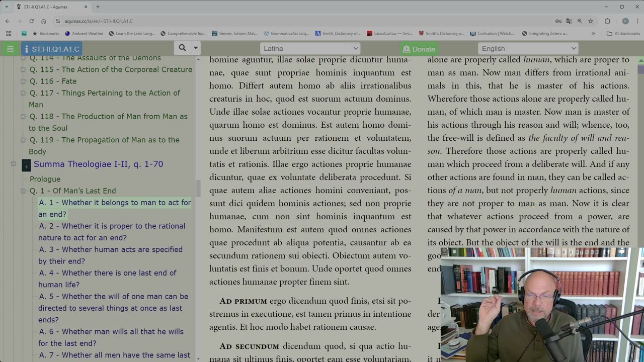Open the Comprehensible Inp... bookmark
644x362 pixels.
click(183, 34)
